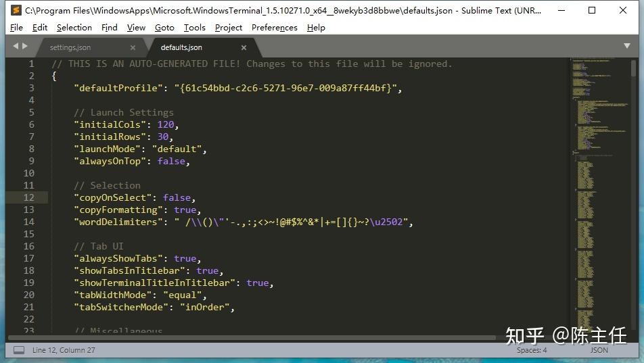644x363 pixels.
Task: Click the "showTerminalTitleInTitlebar" key
Action: [x=154, y=283]
